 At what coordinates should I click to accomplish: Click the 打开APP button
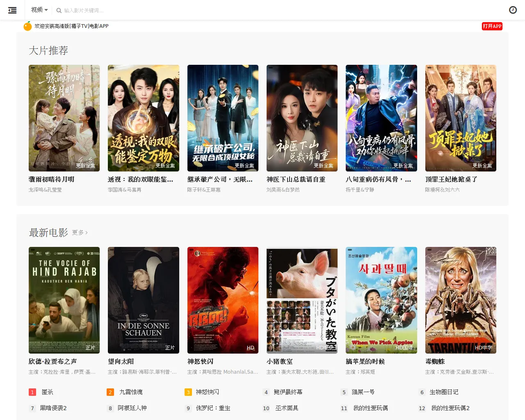[492, 26]
